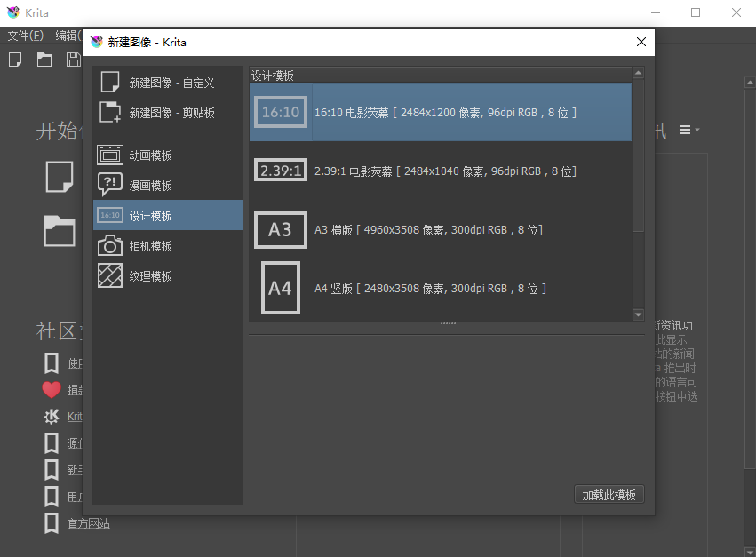
Task: Click main window scrollbar up arrow
Action: point(750,83)
